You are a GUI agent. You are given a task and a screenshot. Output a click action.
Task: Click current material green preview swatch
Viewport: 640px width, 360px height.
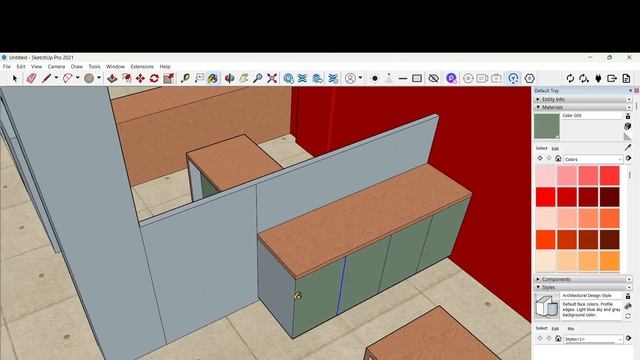[547, 126]
